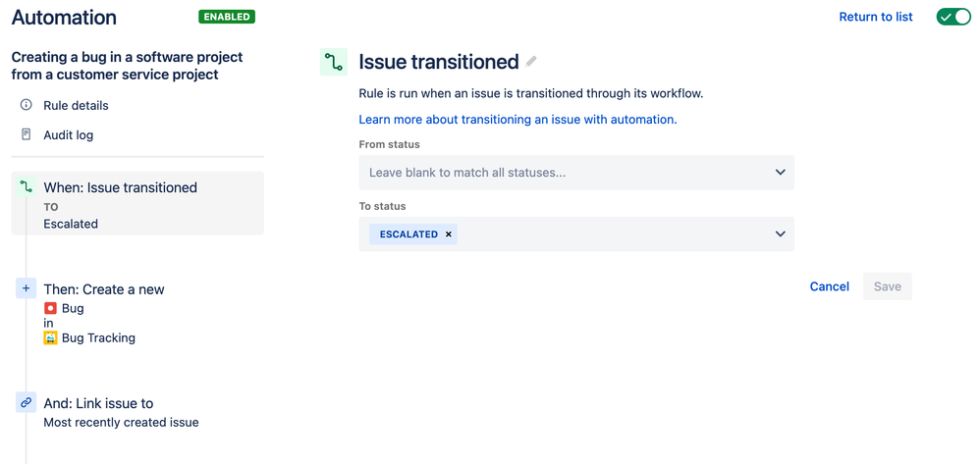
Task: Open the Audit log entry
Action: click(x=68, y=135)
